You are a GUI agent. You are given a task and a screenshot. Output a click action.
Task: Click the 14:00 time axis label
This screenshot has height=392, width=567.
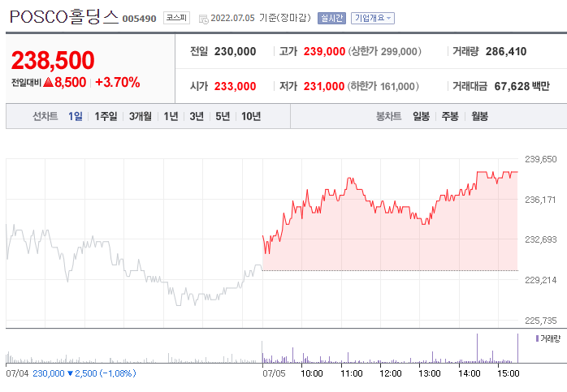(470, 373)
